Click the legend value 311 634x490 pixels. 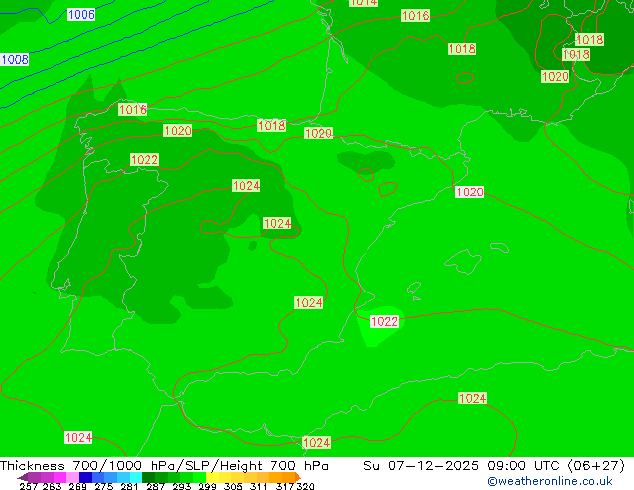click(x=259, y=486)
